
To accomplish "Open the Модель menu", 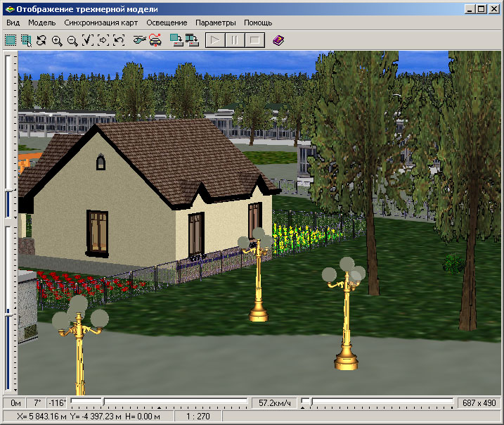I will coord(42,23).
